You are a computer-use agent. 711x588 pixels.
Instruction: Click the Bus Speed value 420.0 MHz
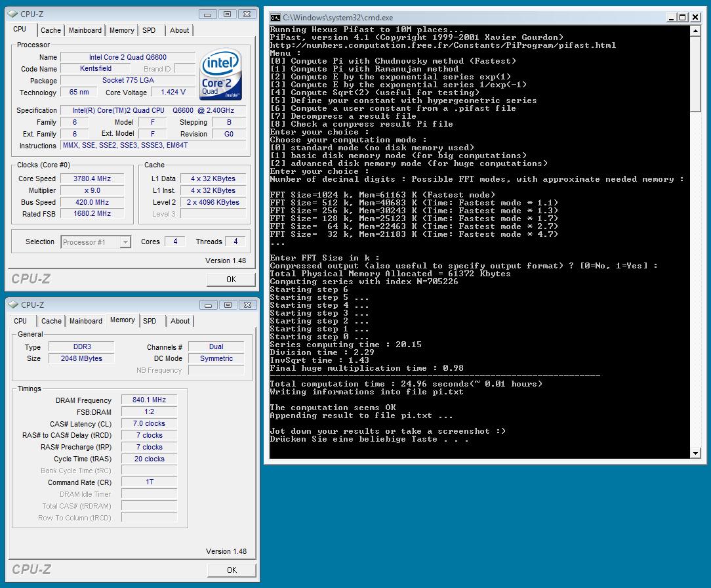tap(92, 202)
